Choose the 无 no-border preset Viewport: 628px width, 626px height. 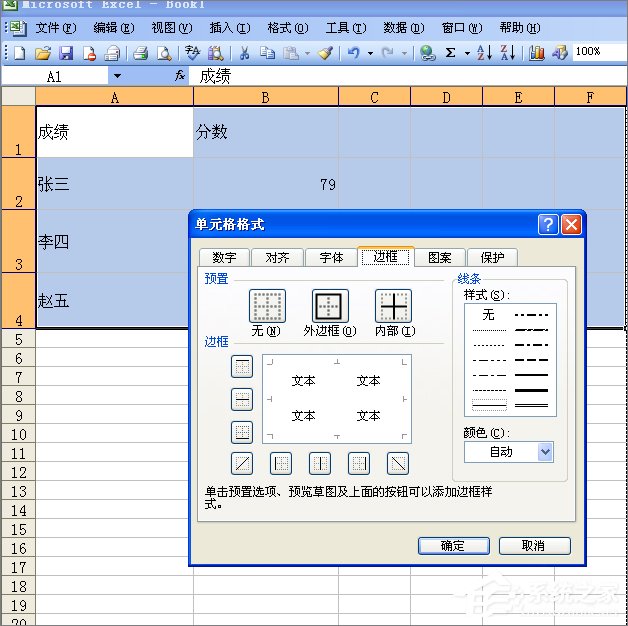coord(267,306)
